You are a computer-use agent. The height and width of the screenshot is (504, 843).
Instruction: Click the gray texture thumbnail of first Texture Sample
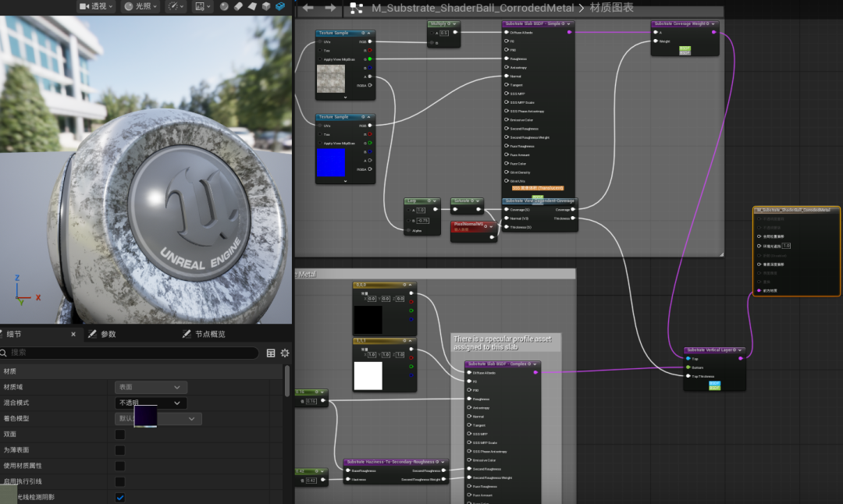point(331,79)
